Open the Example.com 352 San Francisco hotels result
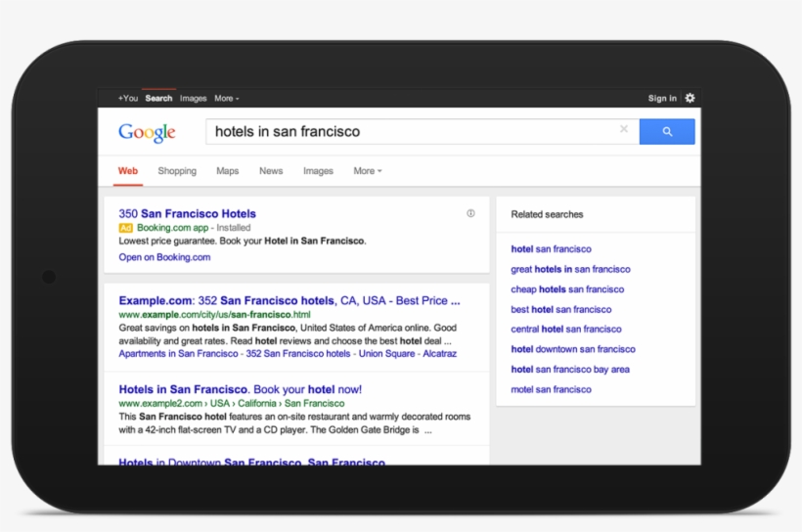Screen dimensions: 802x532 289,300
